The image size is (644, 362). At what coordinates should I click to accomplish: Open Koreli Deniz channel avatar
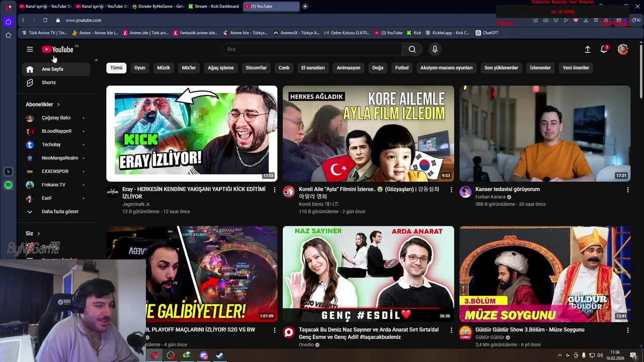pyautogui.click(x=289, y=192)
